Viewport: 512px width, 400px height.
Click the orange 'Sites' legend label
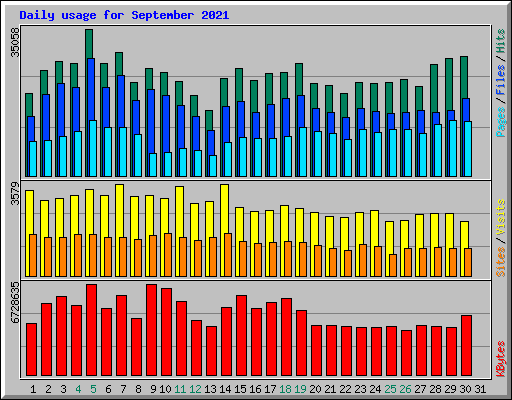coord(501,262)
